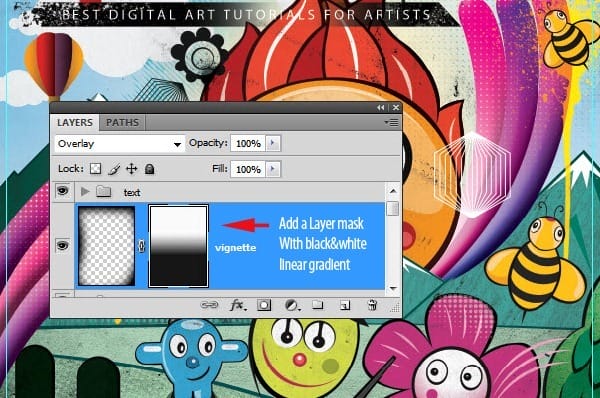Create a new group folder
This screenshot has width=600, height=398.
tap(317, 305)
